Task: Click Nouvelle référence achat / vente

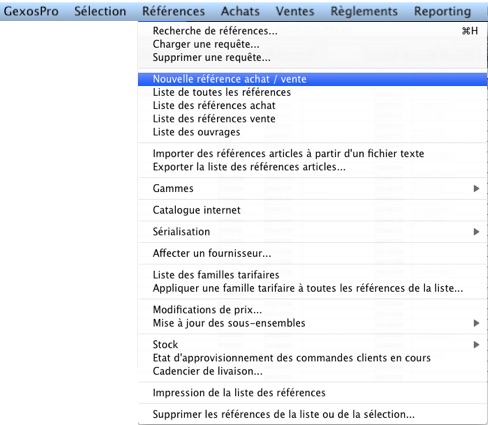Action: point(312,79)
